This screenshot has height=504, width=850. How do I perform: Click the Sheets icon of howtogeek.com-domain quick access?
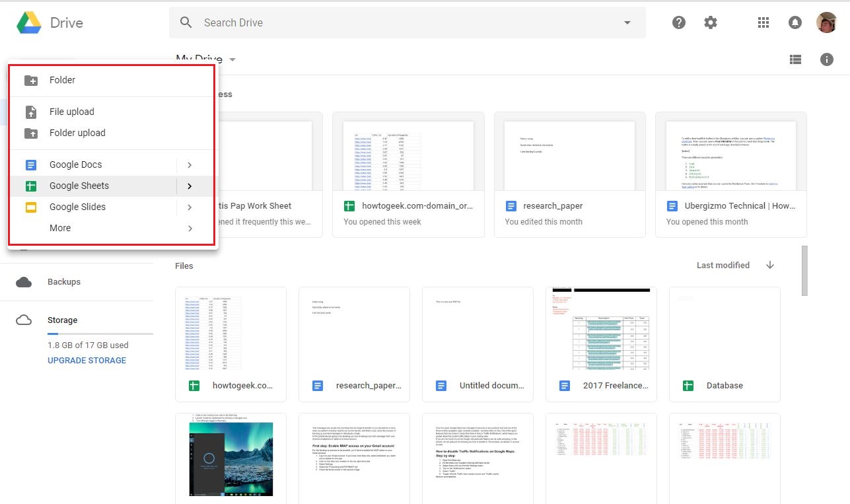pos(349,206)
